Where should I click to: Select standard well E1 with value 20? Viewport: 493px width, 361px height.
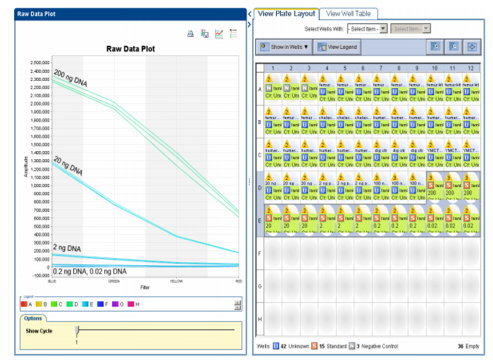[273, 220]
